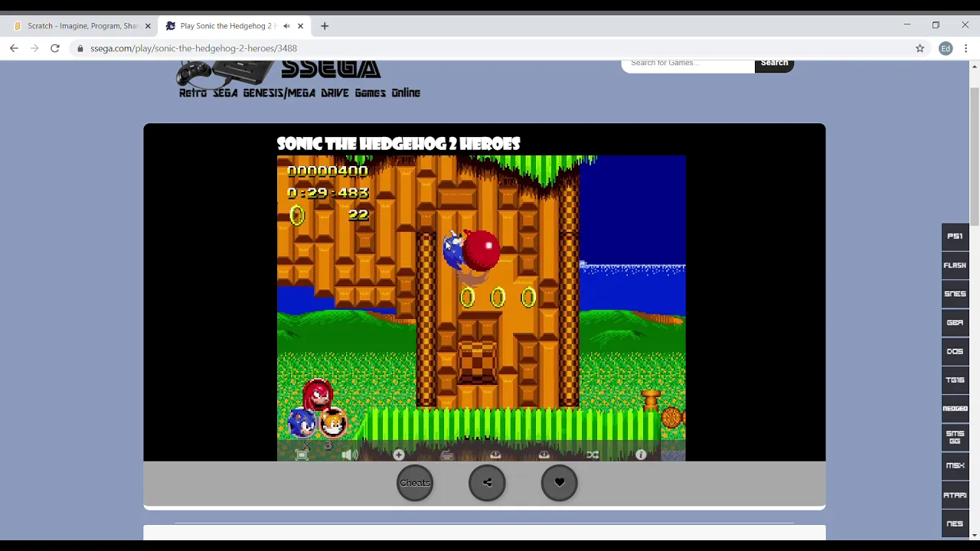The image size is (980, 551).
Task: Click the load state icon next to the shuffle icon
Action: (544, 455)
